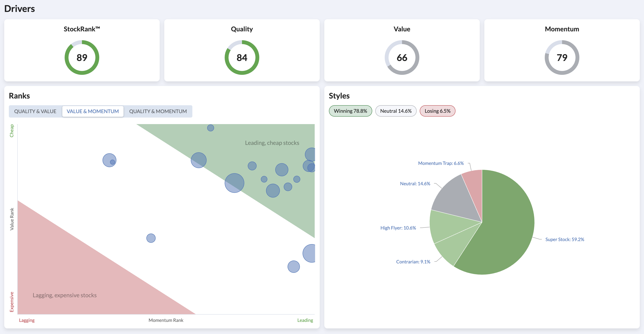Click the Momentum Trap: 6.6% label
Image resolution: width=644 pixels, height=334 pixels.
coord(441,163)
